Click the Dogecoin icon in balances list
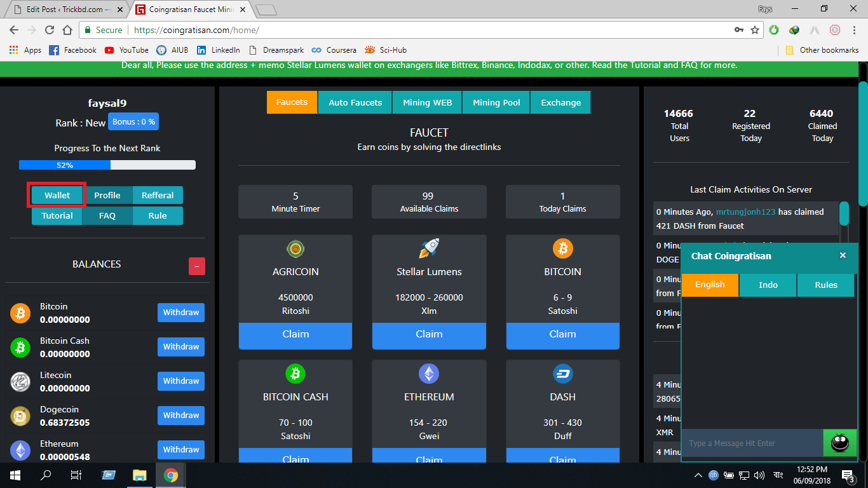868x488 pixels. (x=20, y=416)
